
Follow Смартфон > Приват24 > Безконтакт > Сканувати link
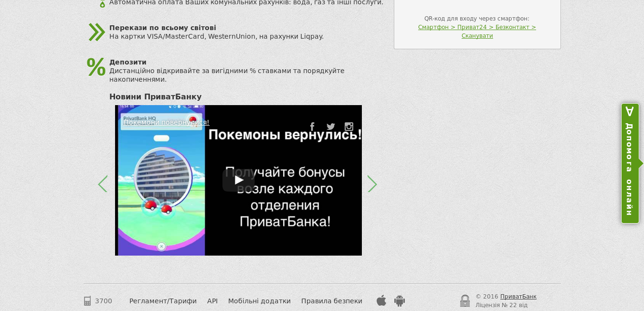pos(477,32)
